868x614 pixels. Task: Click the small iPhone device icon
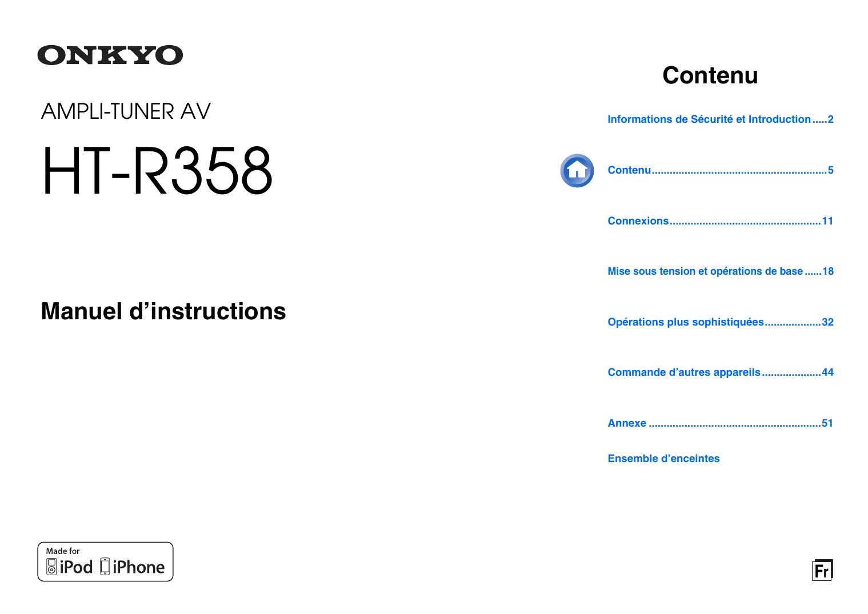pos(105,567)
